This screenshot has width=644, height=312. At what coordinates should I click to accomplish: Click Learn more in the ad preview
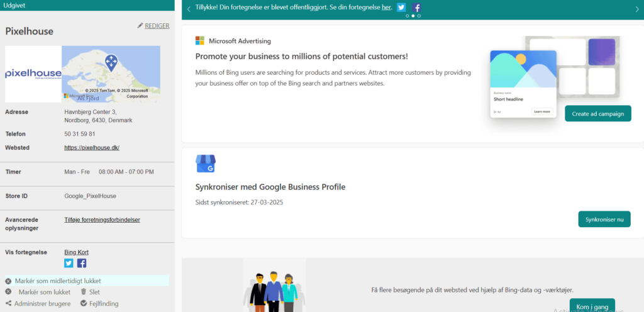pos(542,111)
